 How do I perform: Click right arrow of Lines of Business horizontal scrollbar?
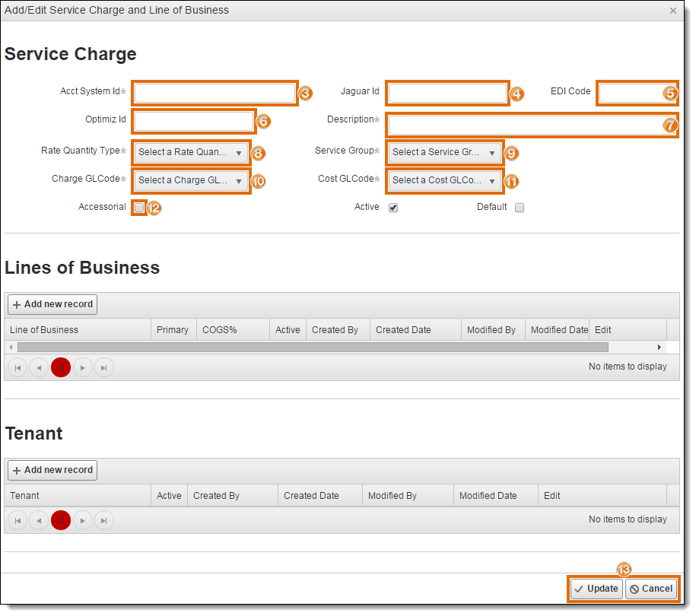click(x=659, y=348)
